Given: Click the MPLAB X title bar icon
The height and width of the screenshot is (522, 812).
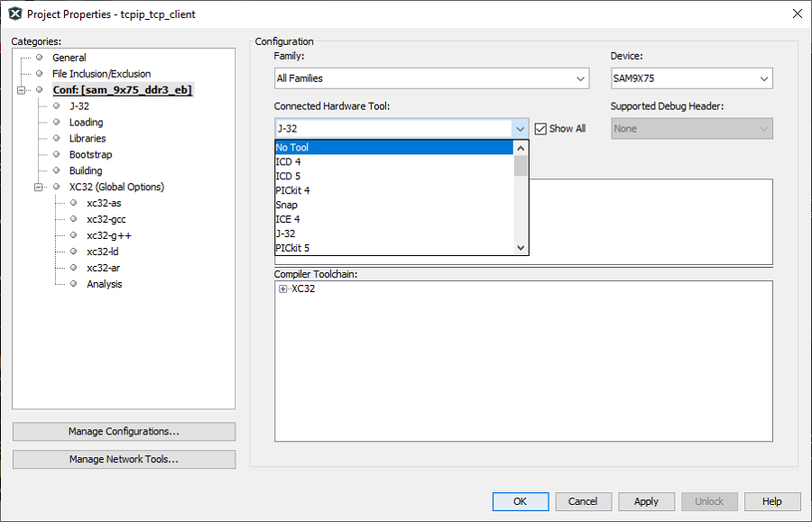Looking at the screenshot, I should [x=15, y=14].
